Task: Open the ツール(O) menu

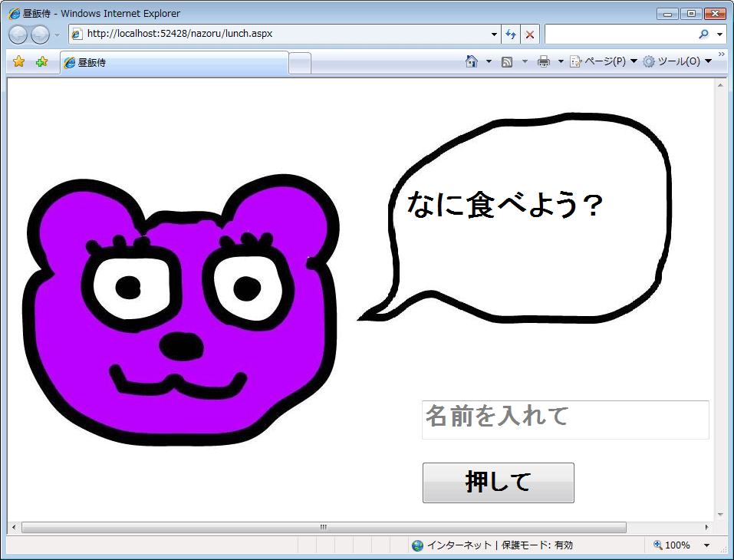Action: pos(677,61)
